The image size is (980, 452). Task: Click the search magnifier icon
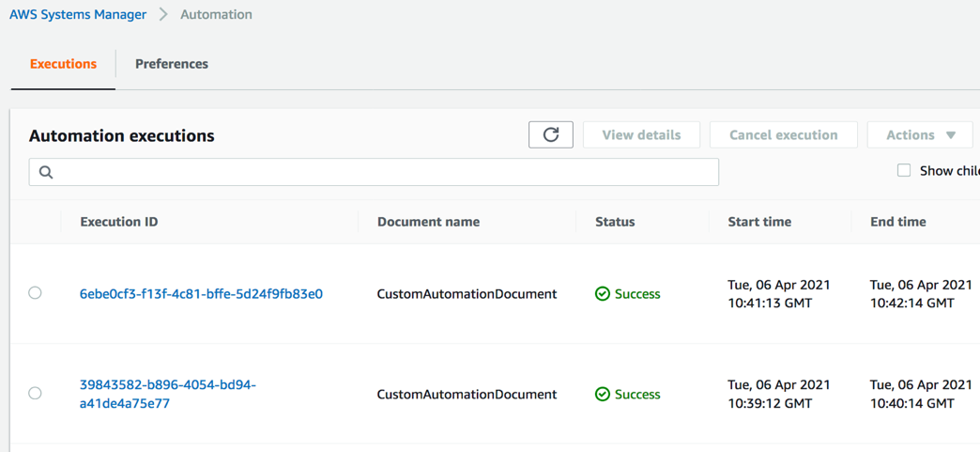[46, 172]
